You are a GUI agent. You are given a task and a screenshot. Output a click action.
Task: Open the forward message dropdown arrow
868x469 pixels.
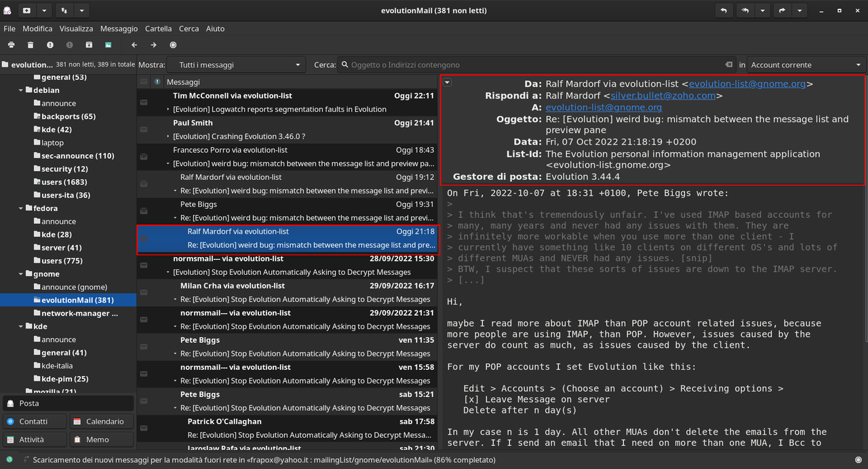pos(800,11)
